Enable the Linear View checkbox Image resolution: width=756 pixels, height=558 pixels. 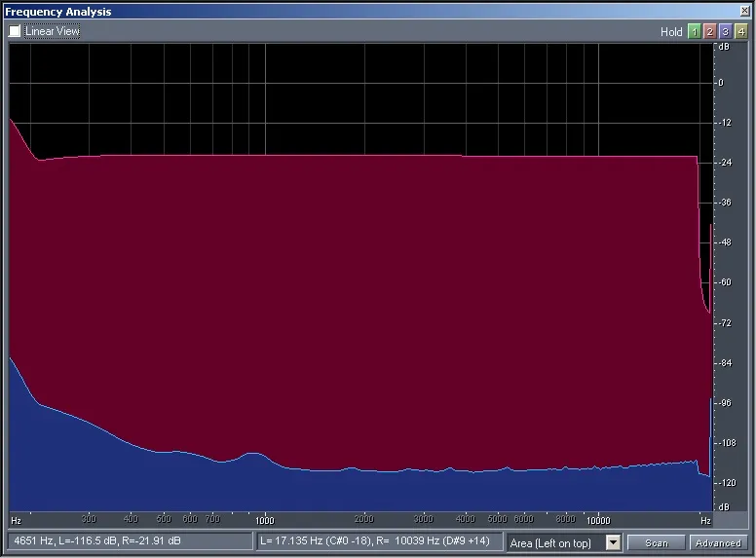coord(15,31)
